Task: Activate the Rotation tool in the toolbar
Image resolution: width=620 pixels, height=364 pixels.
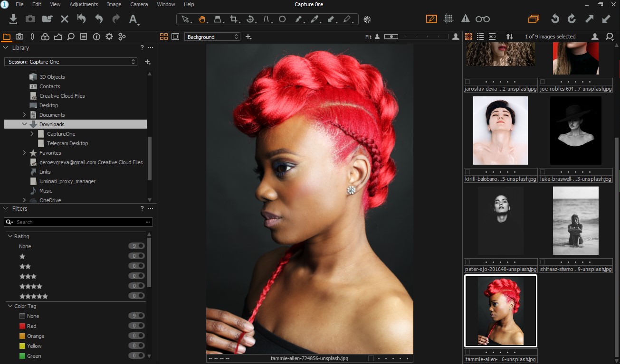Action: [251, 19]
